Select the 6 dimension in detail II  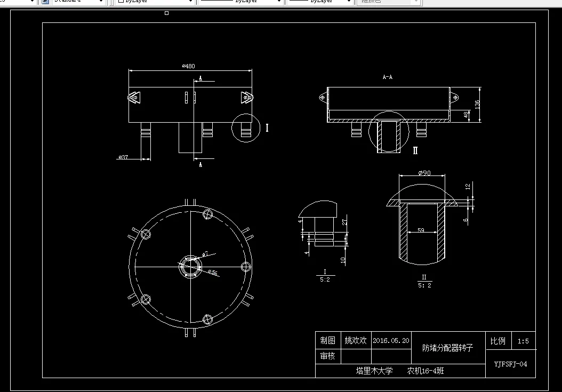[465, 220]
